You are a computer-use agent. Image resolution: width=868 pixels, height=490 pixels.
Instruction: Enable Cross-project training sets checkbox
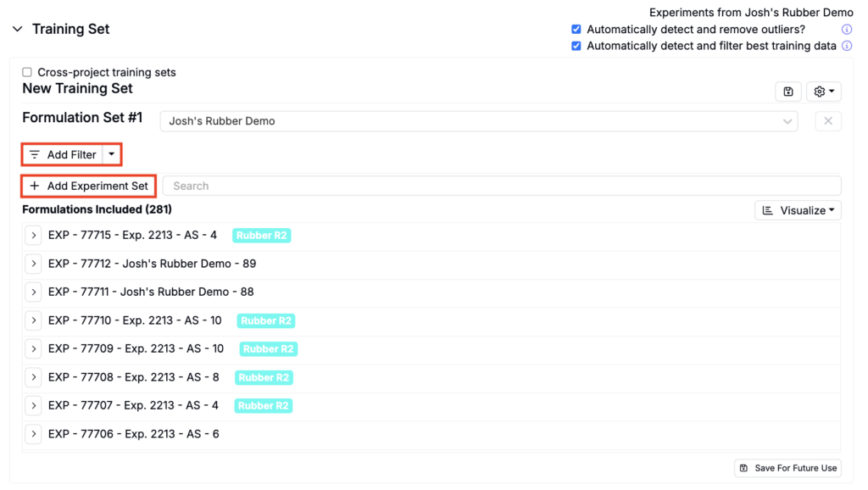[27, 73]
